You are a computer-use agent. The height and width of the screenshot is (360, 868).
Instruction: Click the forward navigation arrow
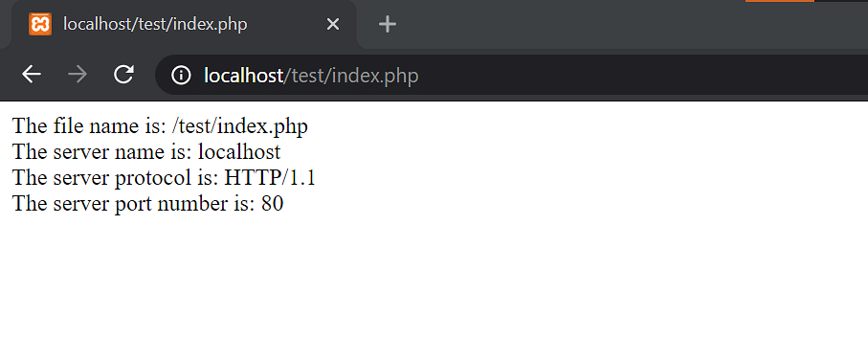pyautogui.click(x=78, y=75)
